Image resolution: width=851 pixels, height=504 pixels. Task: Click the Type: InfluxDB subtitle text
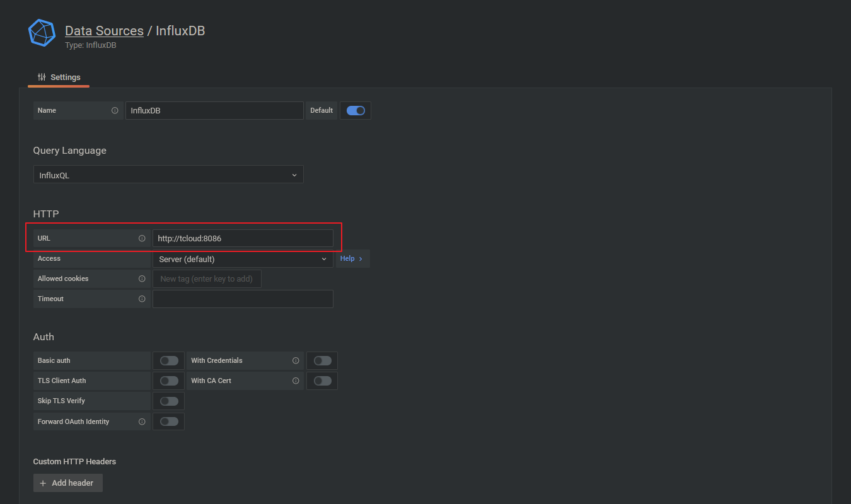click(90, 45)
